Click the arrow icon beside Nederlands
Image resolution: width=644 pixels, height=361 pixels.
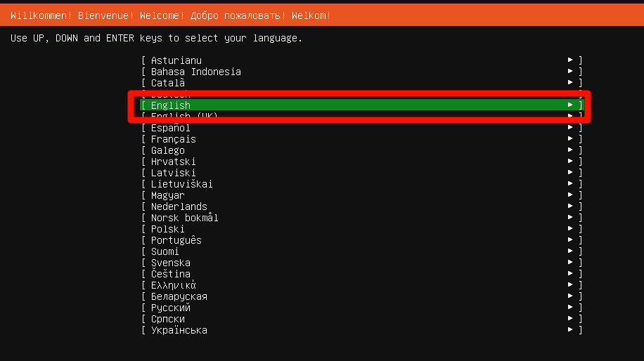tap(570, 206)
